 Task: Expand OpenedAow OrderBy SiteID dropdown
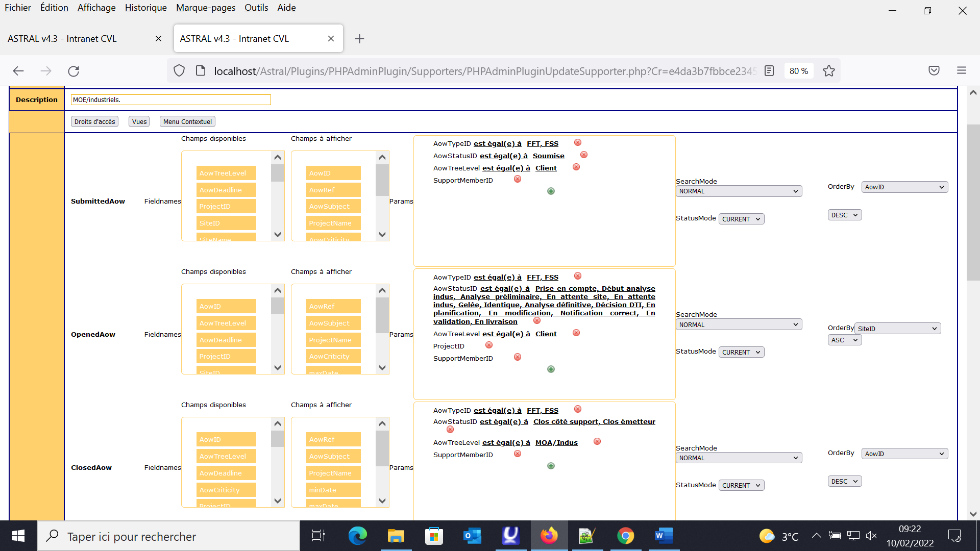coord(897,329)
